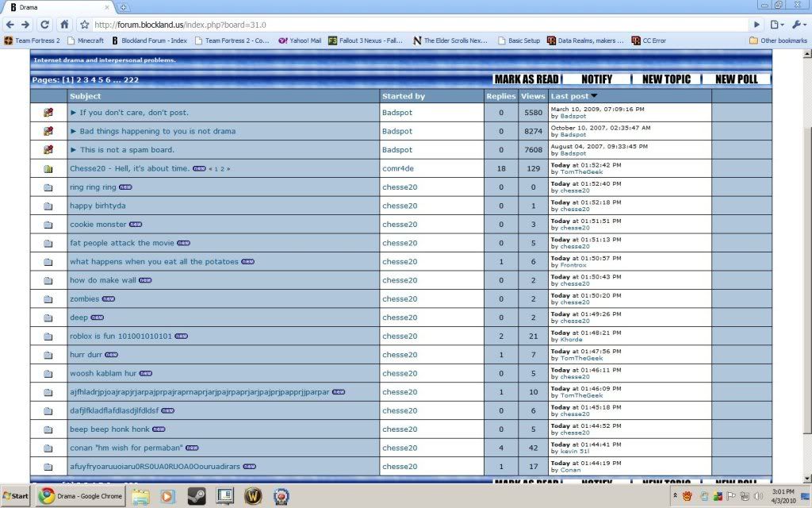The image size is (812, 508).
Task: Click the Last post sort arrow
Action: [595, 97]
